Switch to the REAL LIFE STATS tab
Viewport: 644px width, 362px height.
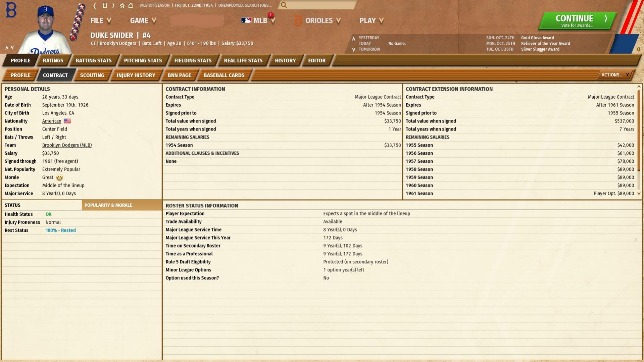point(243,60)
